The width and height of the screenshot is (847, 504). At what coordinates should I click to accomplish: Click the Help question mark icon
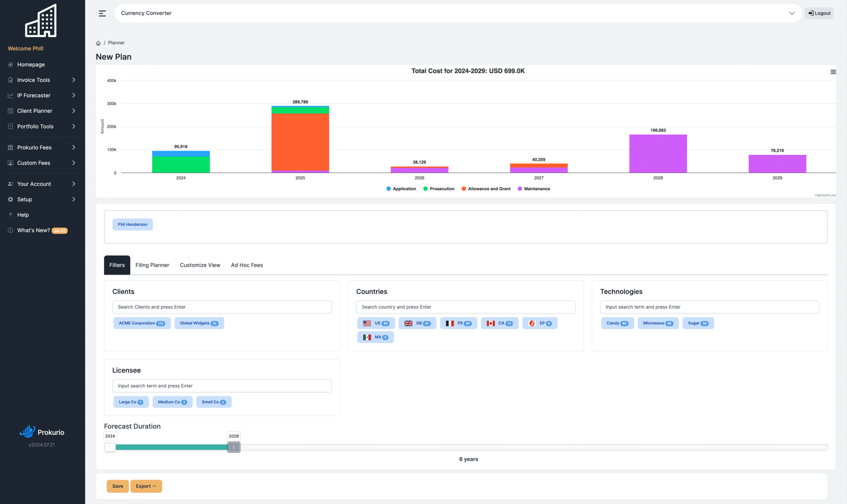[11, 215]
